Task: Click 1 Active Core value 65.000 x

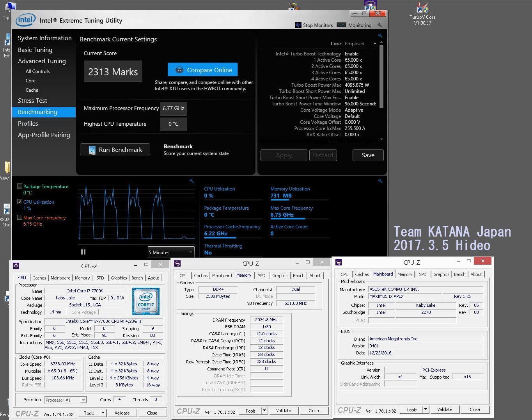Action: point(353,60)
